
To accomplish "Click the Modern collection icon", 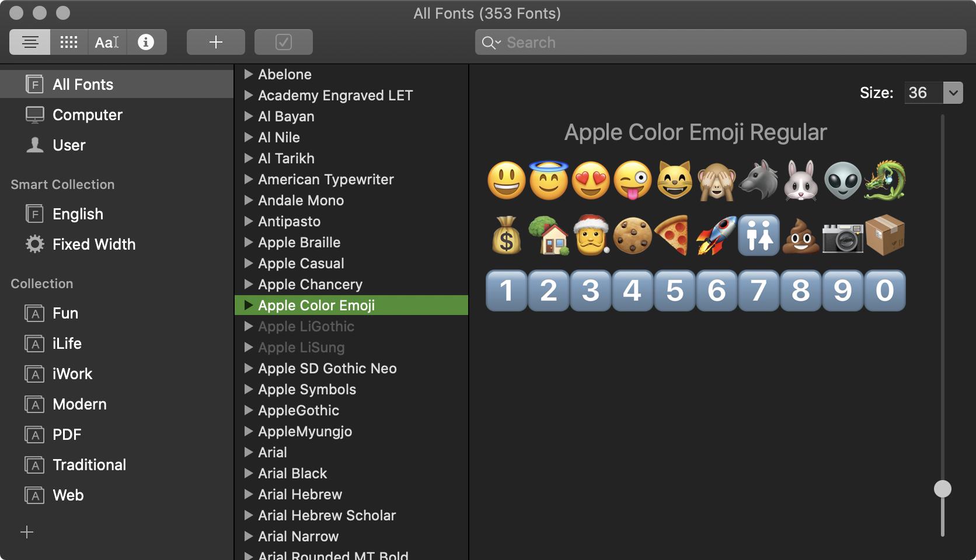I will [34, 404].
